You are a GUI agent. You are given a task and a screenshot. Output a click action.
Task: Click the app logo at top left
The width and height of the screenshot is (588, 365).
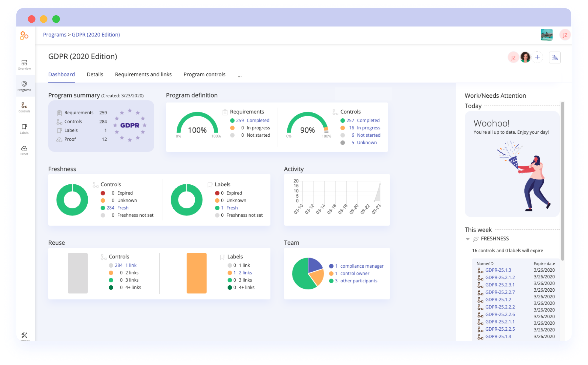[24, 35]
